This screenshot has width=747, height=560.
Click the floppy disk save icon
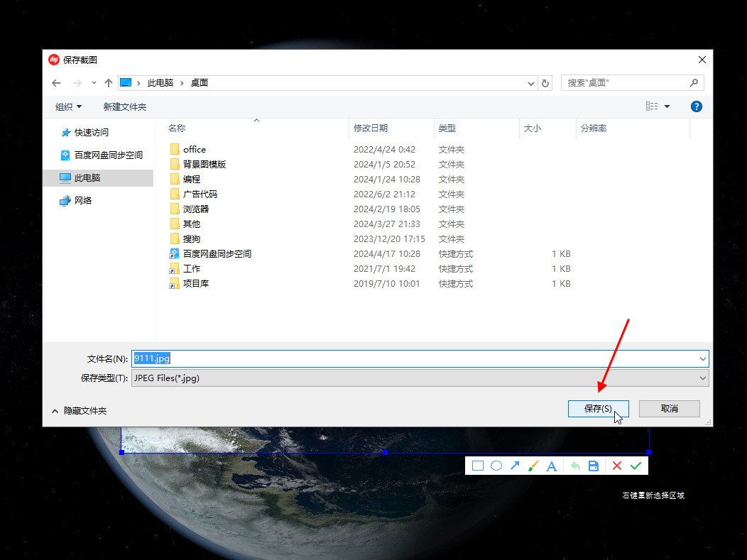[x=594, y=466]
